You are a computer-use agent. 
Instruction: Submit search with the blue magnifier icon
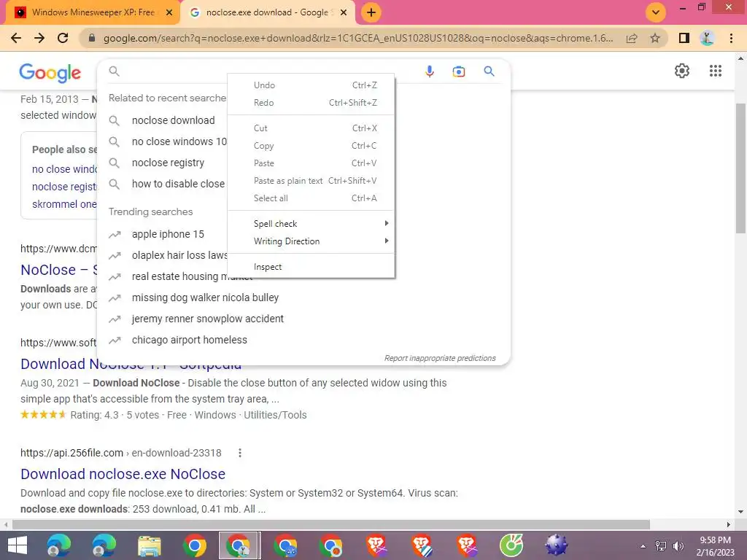tap(489, 71)
